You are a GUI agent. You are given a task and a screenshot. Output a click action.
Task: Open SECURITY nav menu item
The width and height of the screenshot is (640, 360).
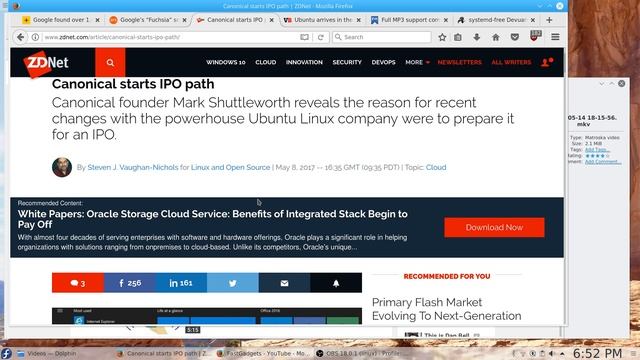click(347, 62)
